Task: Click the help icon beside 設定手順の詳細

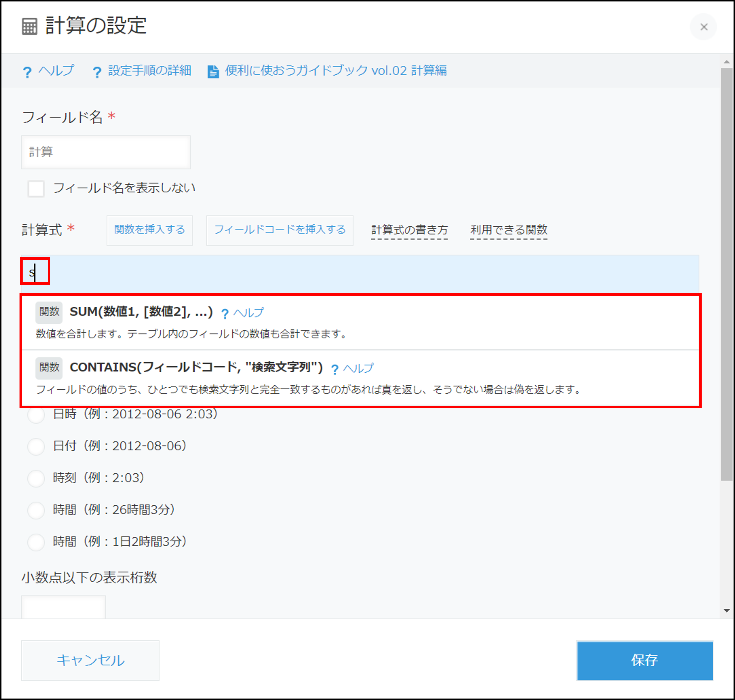Action: [97, 71]
